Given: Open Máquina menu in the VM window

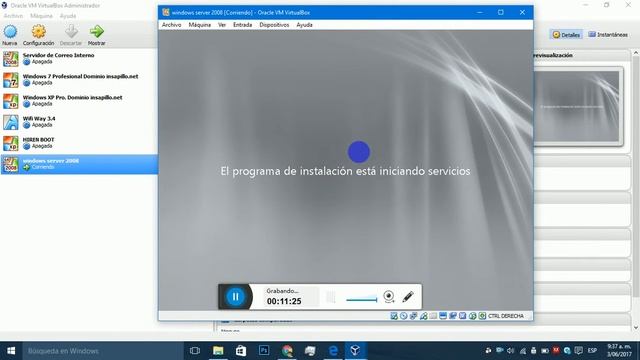Looking at the screenshot, I should (x=200, y=25).
